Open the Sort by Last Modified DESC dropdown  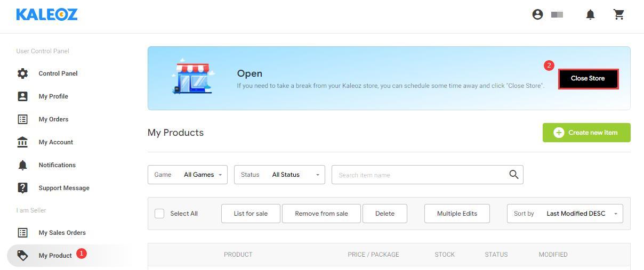click(x=565, y=214)
